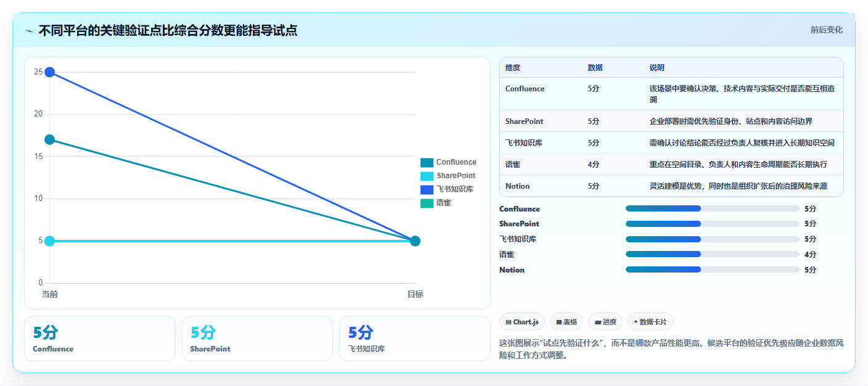This screenshot has width=868, height=386.
Task: Select the 飞书知识库 data point at 25
Action: click(x=49, y=72)
